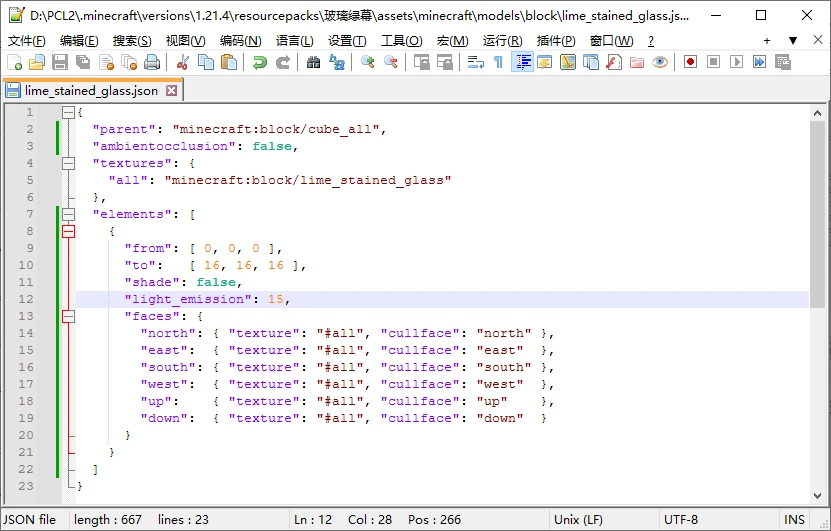The image size is (831, 531).
Task: Open the Replace dialog icon
Action: click(337, 63)
